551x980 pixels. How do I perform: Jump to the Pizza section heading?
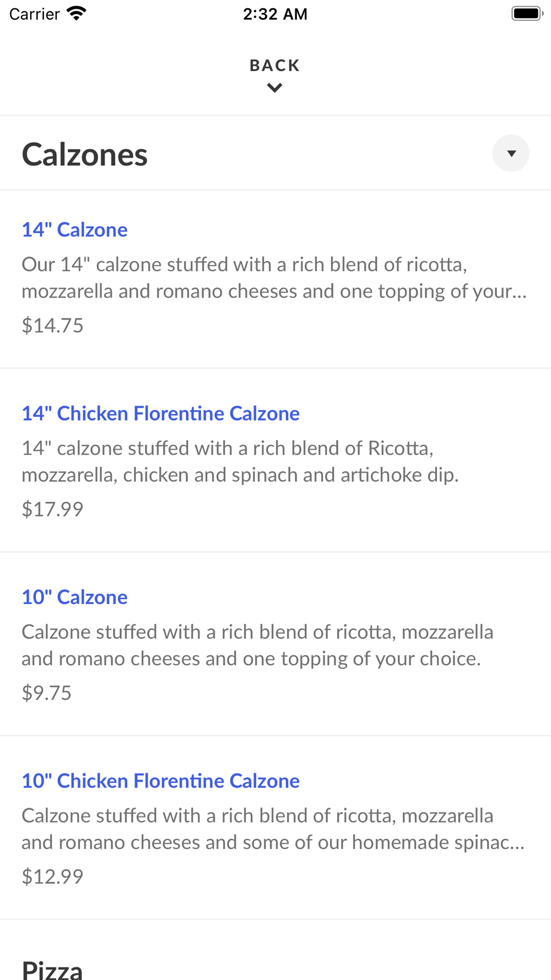(x=52, y=969)
